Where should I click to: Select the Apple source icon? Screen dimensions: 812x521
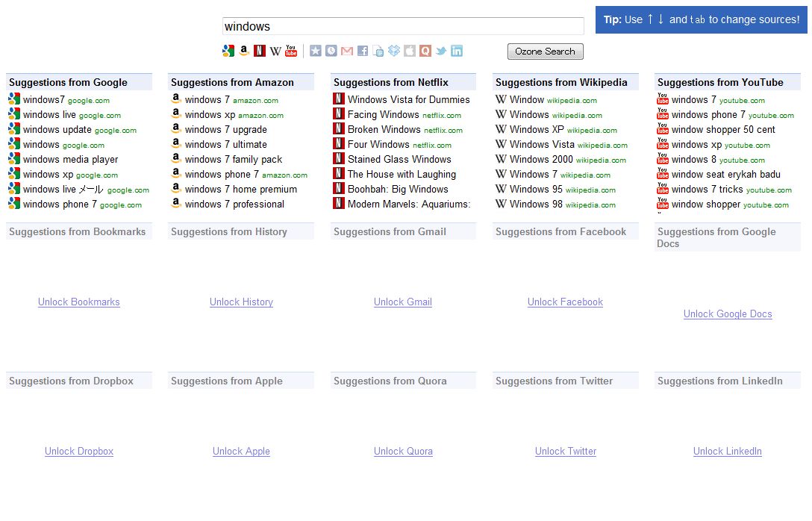click(410, 51)
